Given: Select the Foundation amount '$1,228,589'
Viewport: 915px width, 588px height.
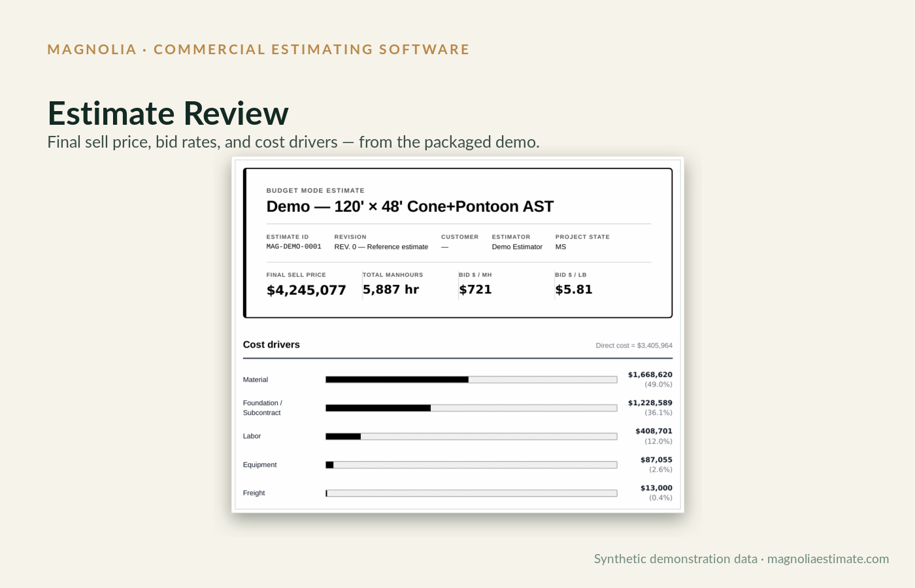Looking at the screenshot, I should pos(650,403).
